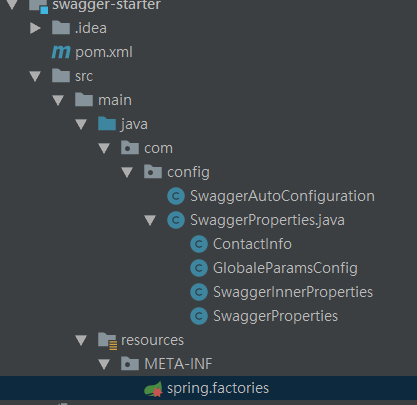Collapse the META-INF folder arrow
Viewport: 417px width, 405px height.
coord(104,364)
